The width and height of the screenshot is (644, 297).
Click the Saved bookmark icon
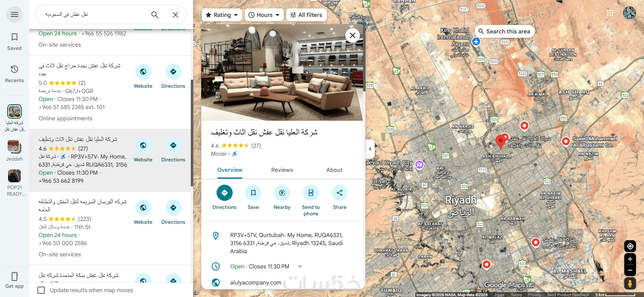pos(14,37)
